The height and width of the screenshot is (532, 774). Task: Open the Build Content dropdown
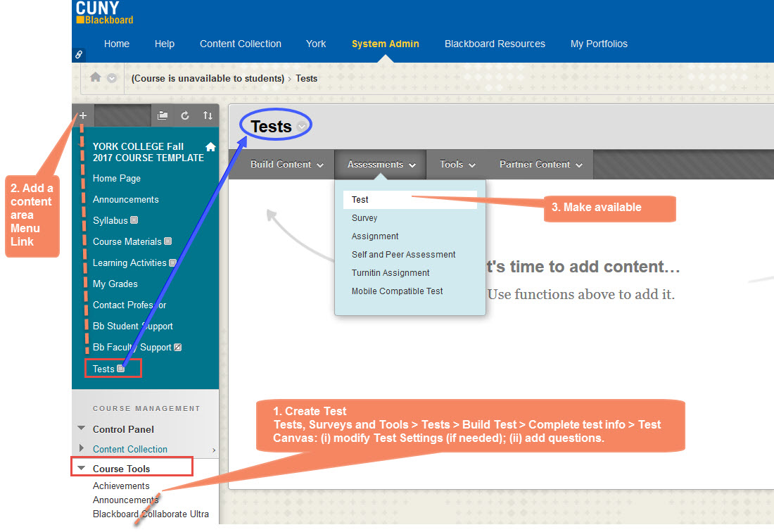[281, 164]
